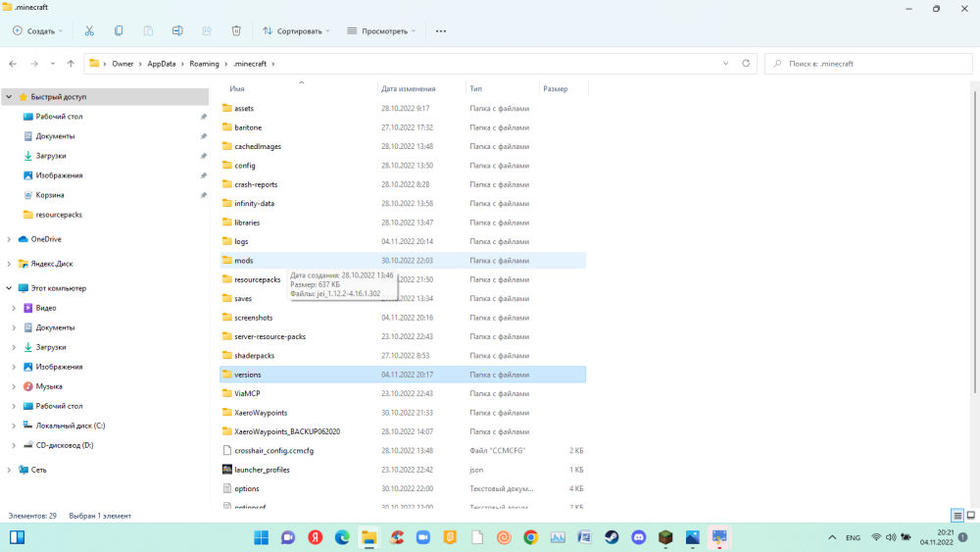Screen dimensions: 980x552
Task: Switch to details view icon in status bar
Action: coord(956,516)
